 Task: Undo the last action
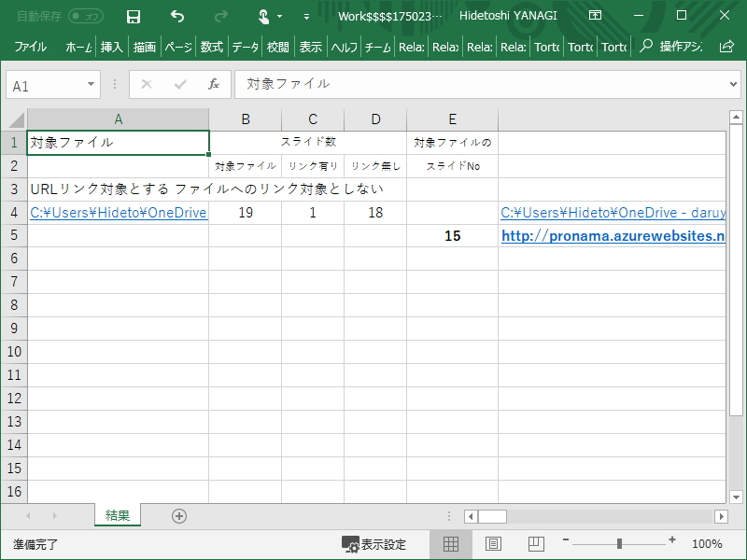click(176, 16)
